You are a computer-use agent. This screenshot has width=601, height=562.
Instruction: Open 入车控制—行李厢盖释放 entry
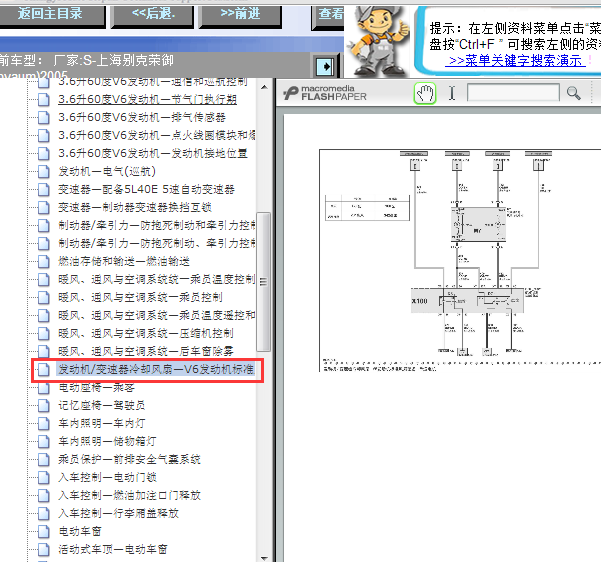pos(118,514)
